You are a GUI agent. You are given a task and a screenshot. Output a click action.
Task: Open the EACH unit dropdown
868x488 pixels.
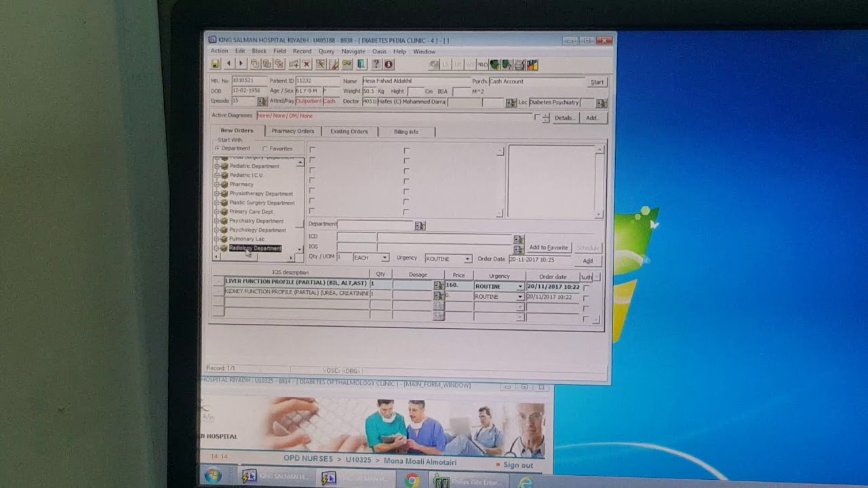pyautogui.click(x=384, y=258)
